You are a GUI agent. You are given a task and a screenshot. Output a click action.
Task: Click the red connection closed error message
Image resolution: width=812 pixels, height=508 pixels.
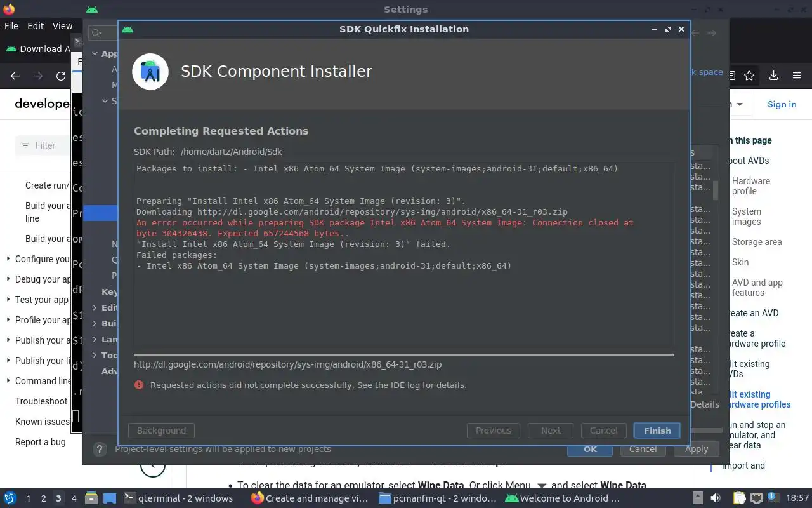pyautogui.click(x=385, y=228)
